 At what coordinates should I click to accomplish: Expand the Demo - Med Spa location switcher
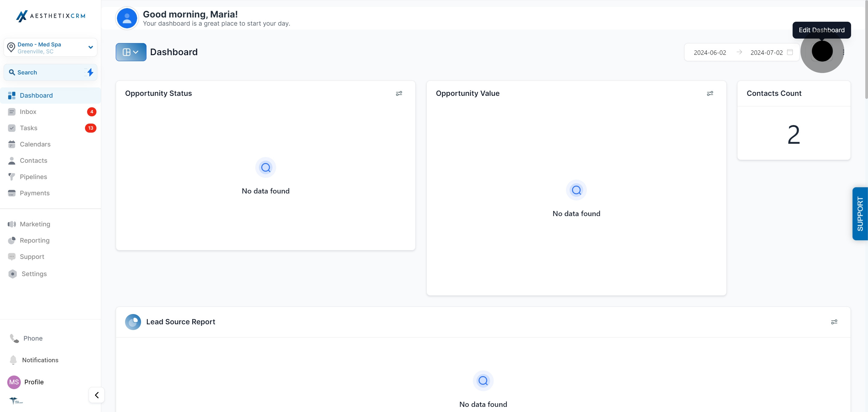click(51, 48)
